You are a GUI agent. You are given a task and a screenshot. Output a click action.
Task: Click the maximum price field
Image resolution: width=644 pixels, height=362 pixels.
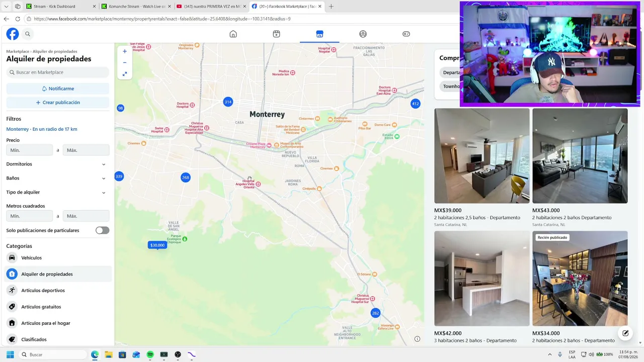(x=86, y=150)
